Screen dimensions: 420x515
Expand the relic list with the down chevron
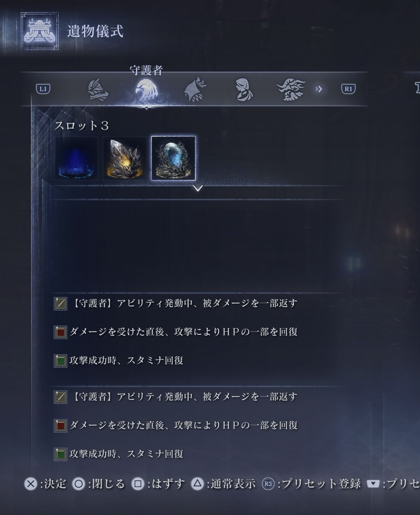coord(198,188)
